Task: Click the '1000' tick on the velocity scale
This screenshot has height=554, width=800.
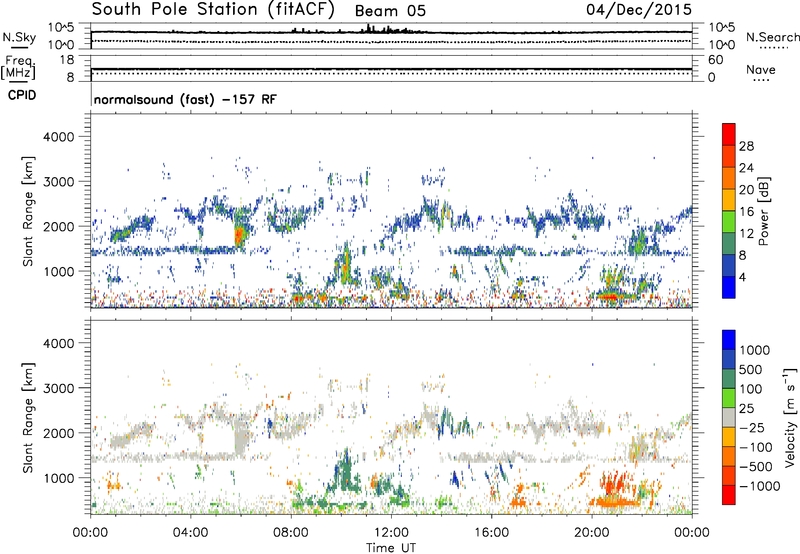Action: coord(755,350)
